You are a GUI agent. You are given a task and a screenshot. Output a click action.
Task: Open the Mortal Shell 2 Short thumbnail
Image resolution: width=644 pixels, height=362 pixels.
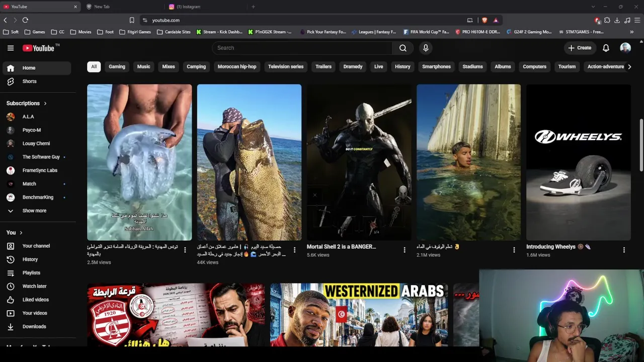click(359, 162)
